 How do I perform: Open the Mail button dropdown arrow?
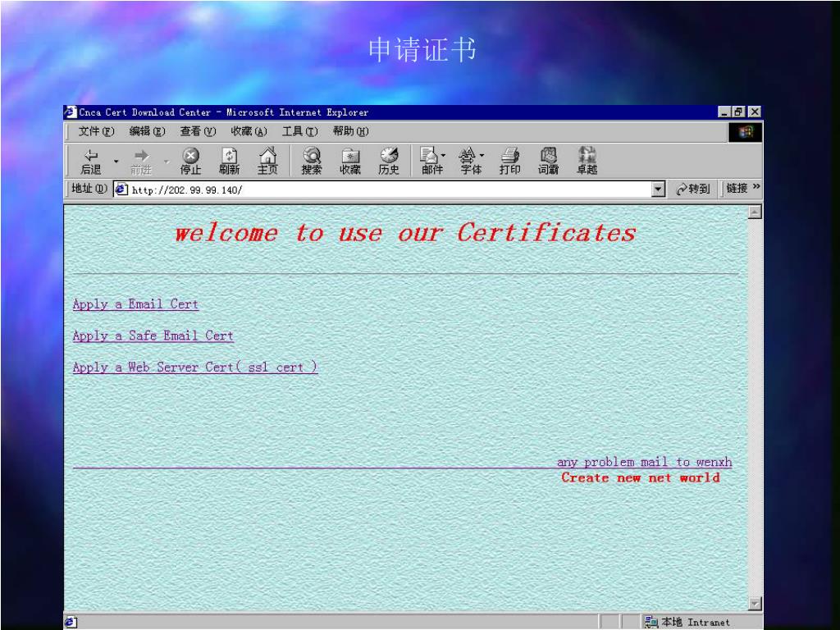pos(443,155)
